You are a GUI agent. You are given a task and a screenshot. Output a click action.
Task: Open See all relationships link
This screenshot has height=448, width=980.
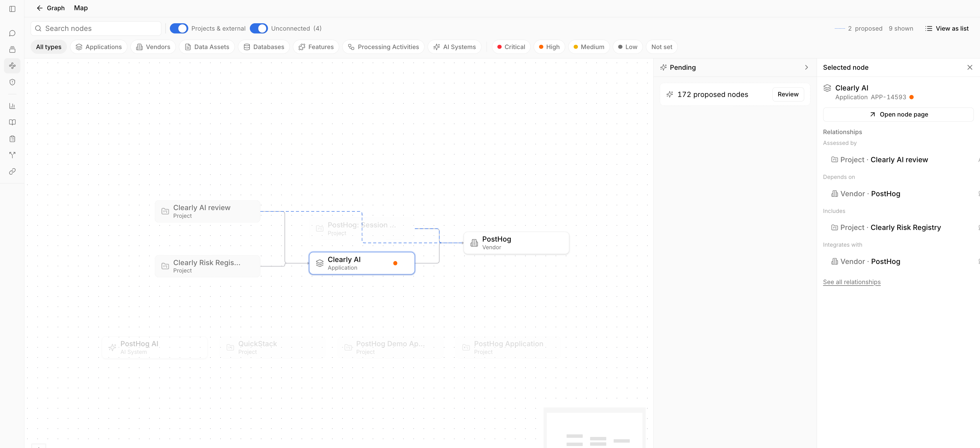(x=852, y=282)
